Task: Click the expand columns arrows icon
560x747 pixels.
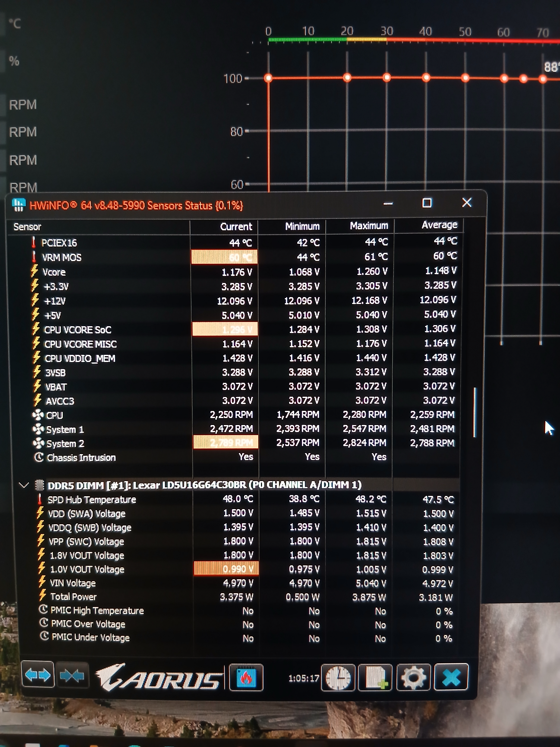Action: click(x=38, y=675)
